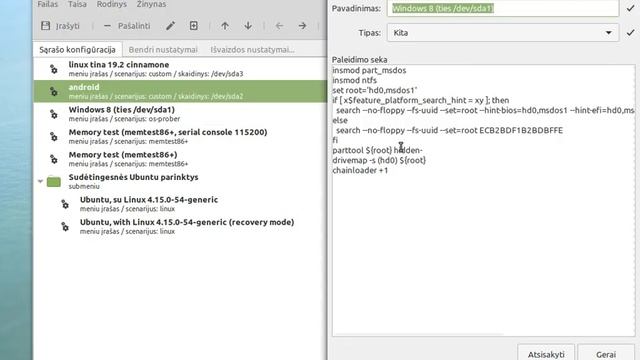
Task: Open the Žinynas menu
Action: (x=151, y=4)
